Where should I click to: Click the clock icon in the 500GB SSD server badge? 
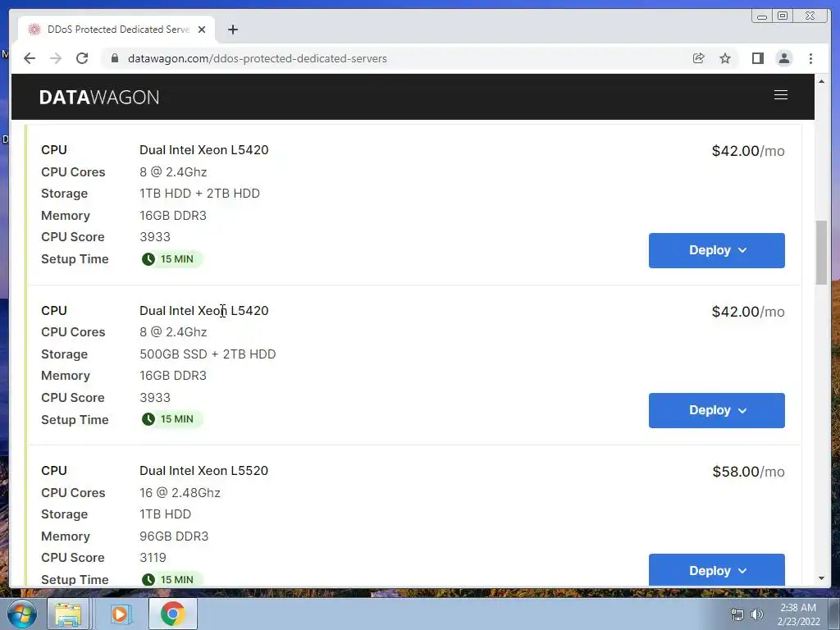[x=148, y=419]
